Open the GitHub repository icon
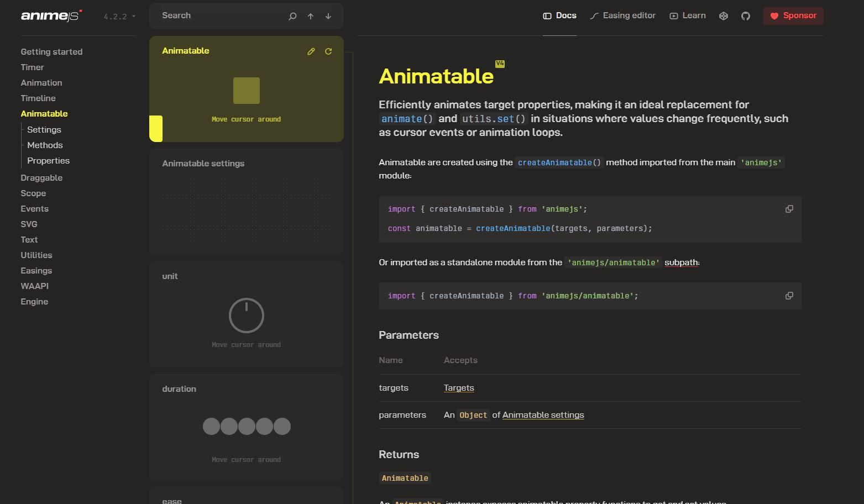864x504 pixels. pos(746,16)
